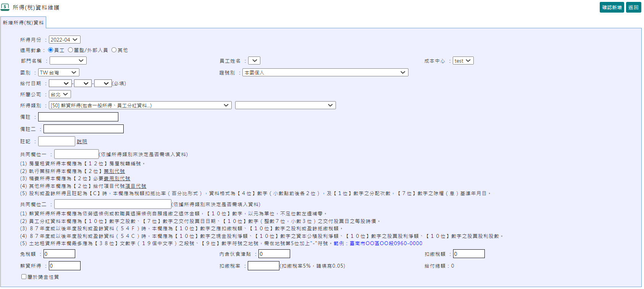This screenshot has width=644, height=289.
Task: Expand the 部門名稱 dropdown
Action: [x=68, y=61]
